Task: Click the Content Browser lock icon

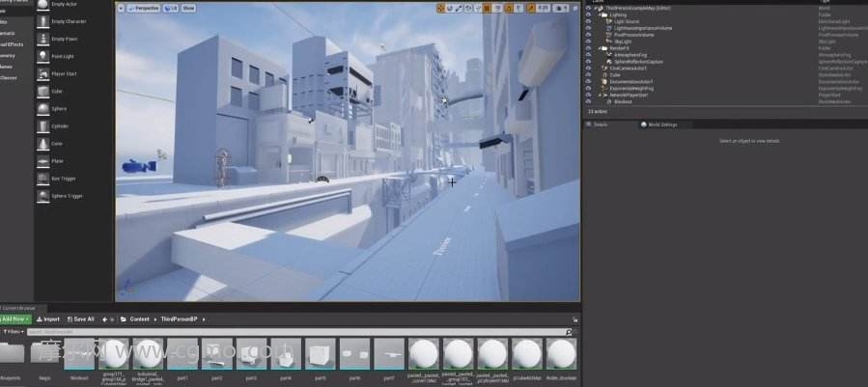Action: (575, 319)
